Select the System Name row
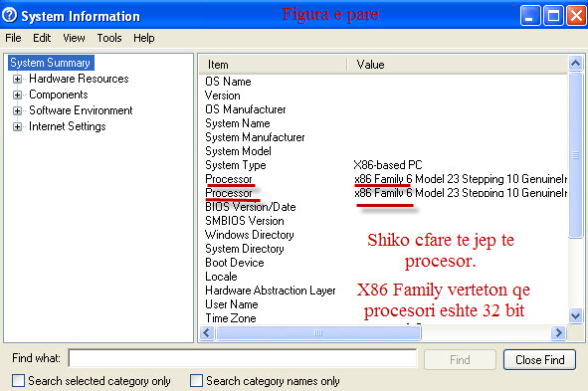The width and height of the screenshot is (588, 391). coord(383,123)
